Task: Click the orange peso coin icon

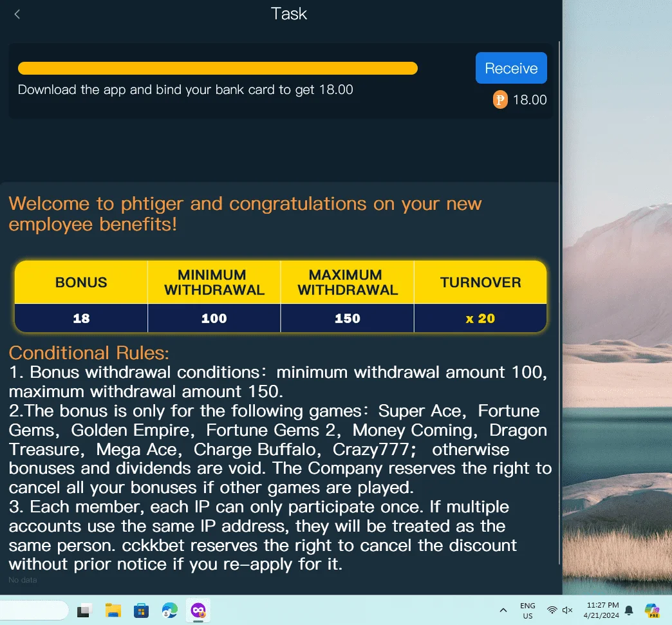Action: click(x=499, y=100)
